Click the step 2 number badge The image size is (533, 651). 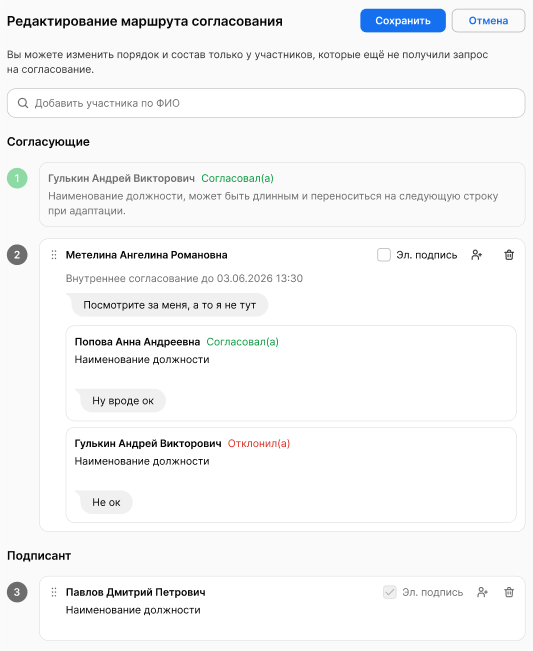click(x=17, y=255)
